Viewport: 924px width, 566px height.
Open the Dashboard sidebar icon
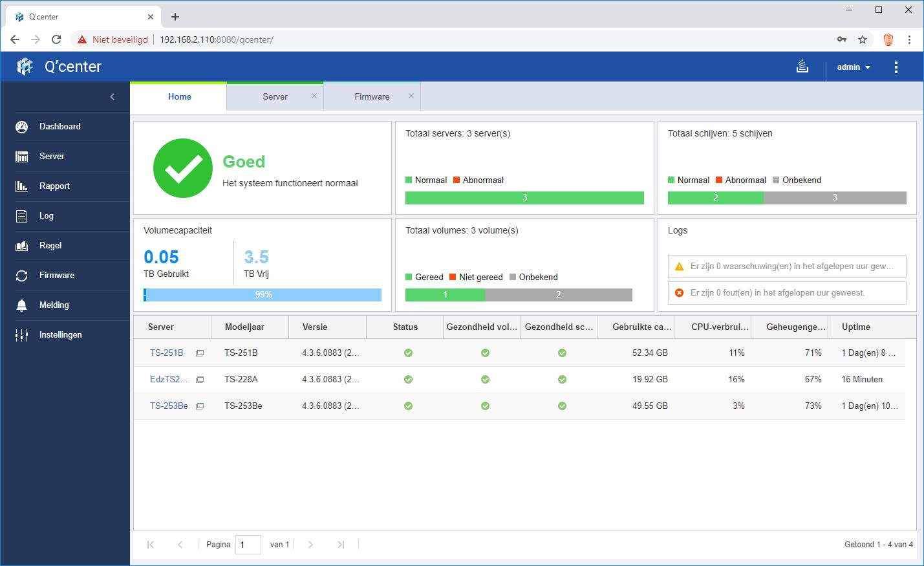(x=21, y=127)
